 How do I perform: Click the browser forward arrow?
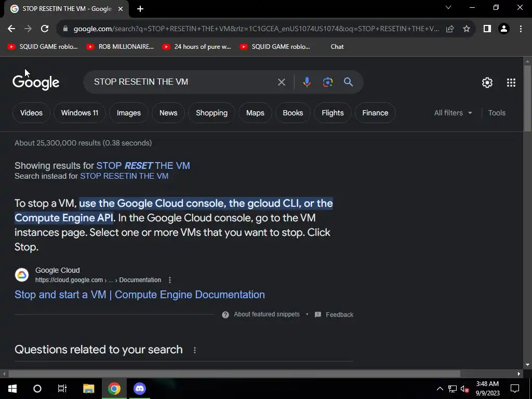point(28,29)
